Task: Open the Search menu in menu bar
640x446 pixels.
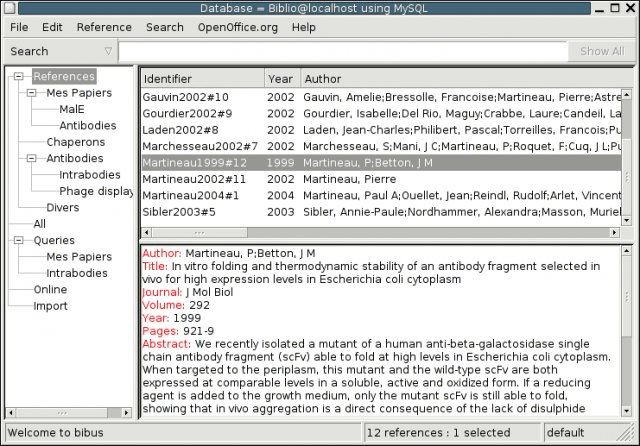Action: [x=164, y=27]
